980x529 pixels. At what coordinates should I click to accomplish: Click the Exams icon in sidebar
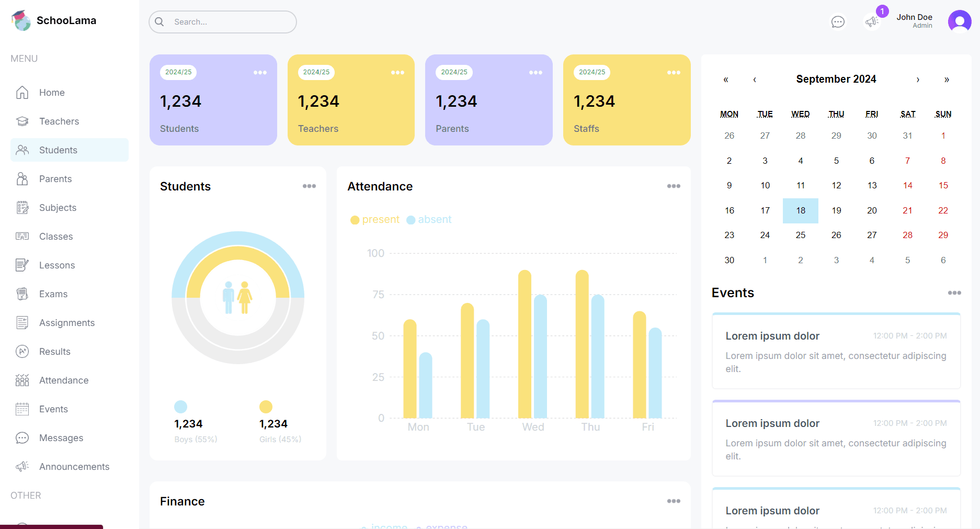[x=22, y=294]
